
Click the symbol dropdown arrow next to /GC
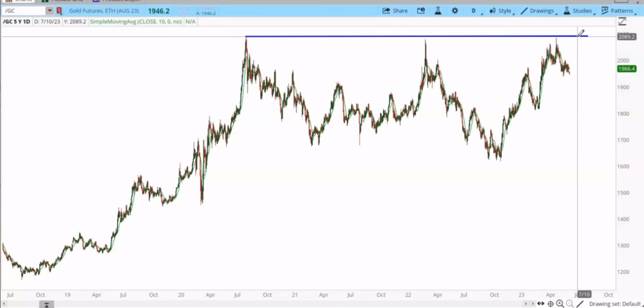(50, 11)
